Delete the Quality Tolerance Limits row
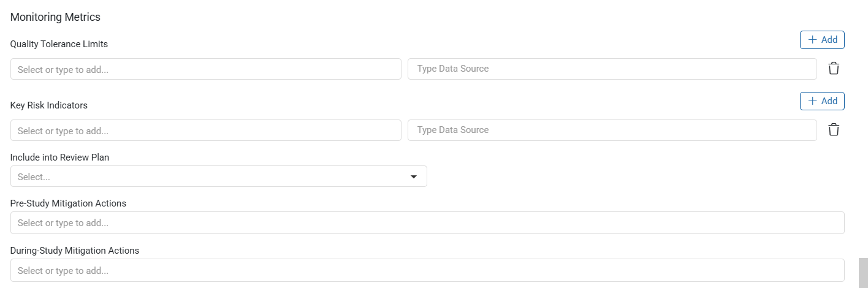Viewport: 868px width, 288px height. [x=833, y=69]
